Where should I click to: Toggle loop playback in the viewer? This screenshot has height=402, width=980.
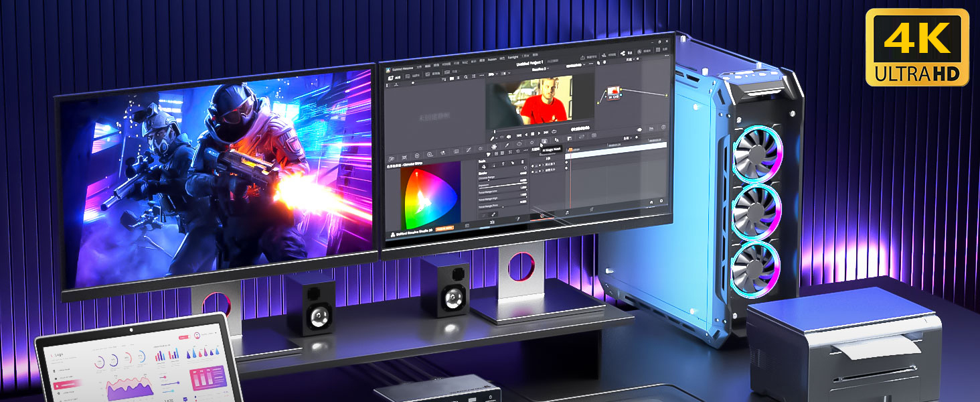[554, 131]
